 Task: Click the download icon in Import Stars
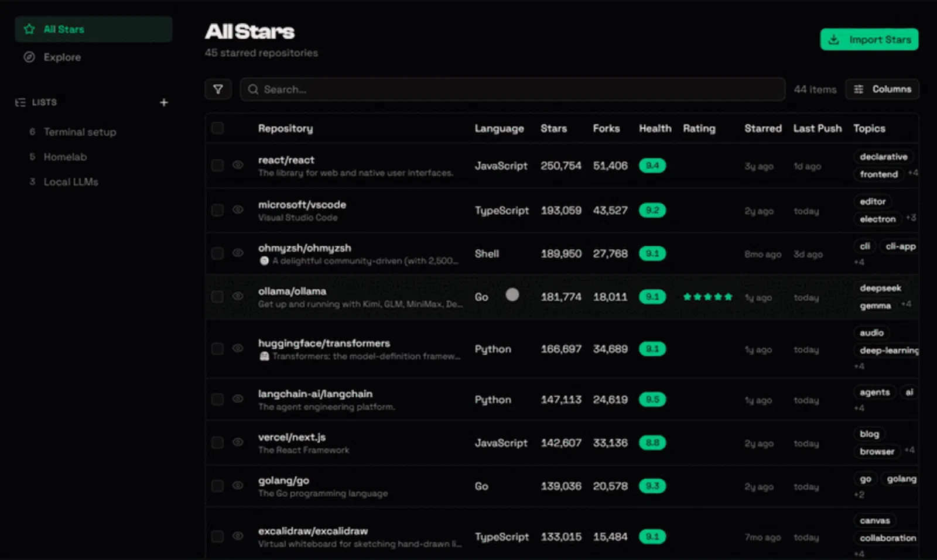834,40
